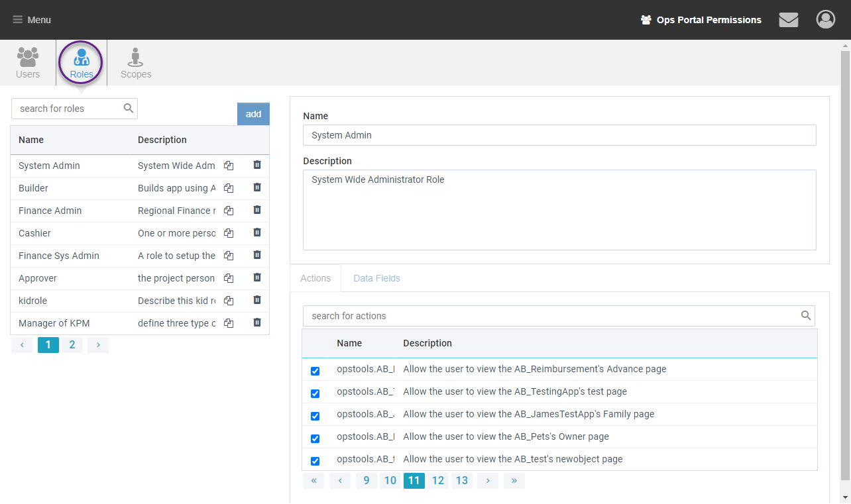Open the user profile avatar icon

(825, 20)
